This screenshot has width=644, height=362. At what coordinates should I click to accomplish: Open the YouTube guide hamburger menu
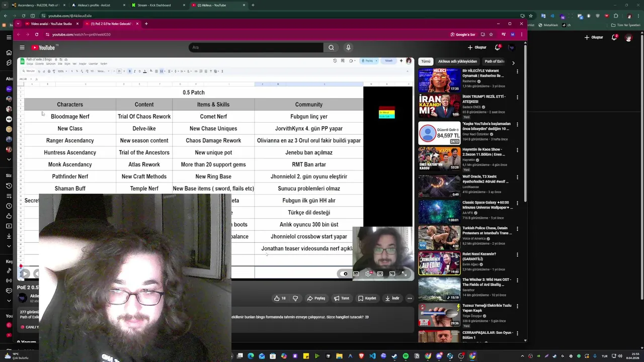pyautogui.click(x=22, y=47)
